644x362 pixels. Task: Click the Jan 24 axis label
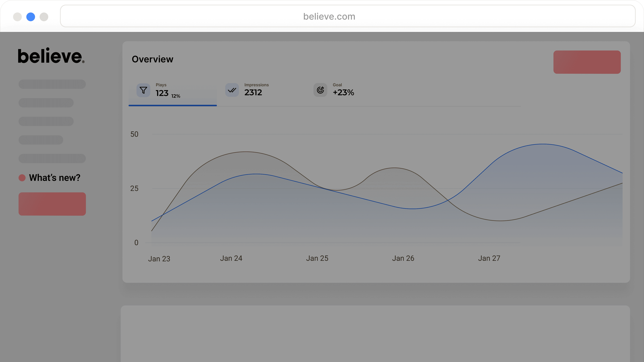click(231, 258)
